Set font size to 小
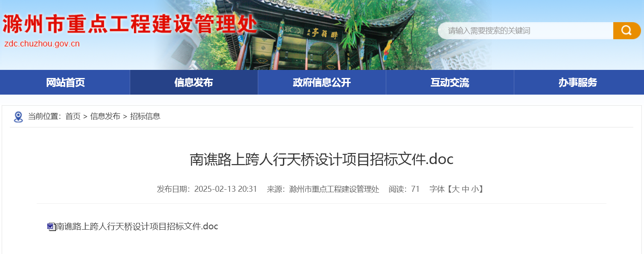The height and width of the screenshot is (254, 644). [475, 189]
